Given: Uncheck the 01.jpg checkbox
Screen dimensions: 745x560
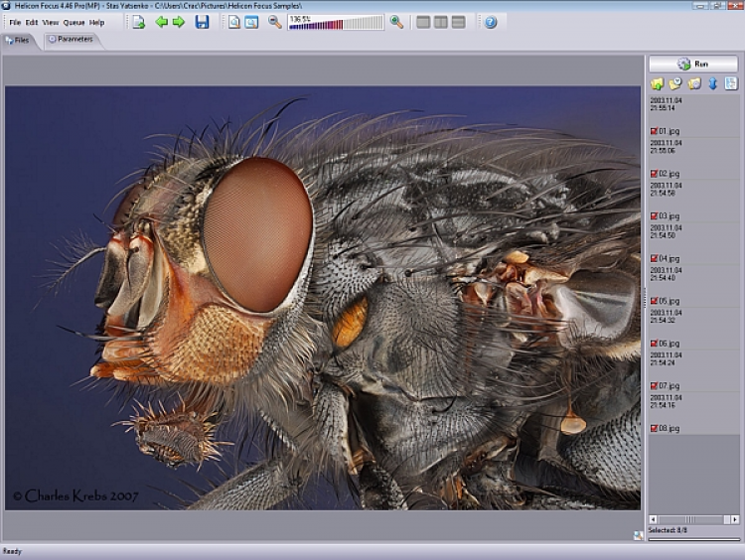Looking at the screenshot, I should pyautogui.click(x=654, y=131).
